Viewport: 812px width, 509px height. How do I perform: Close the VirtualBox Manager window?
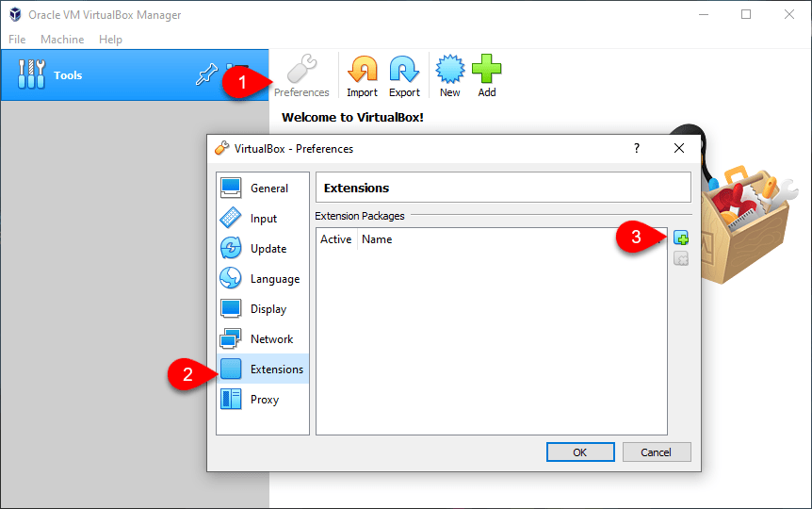pos(789,14)
